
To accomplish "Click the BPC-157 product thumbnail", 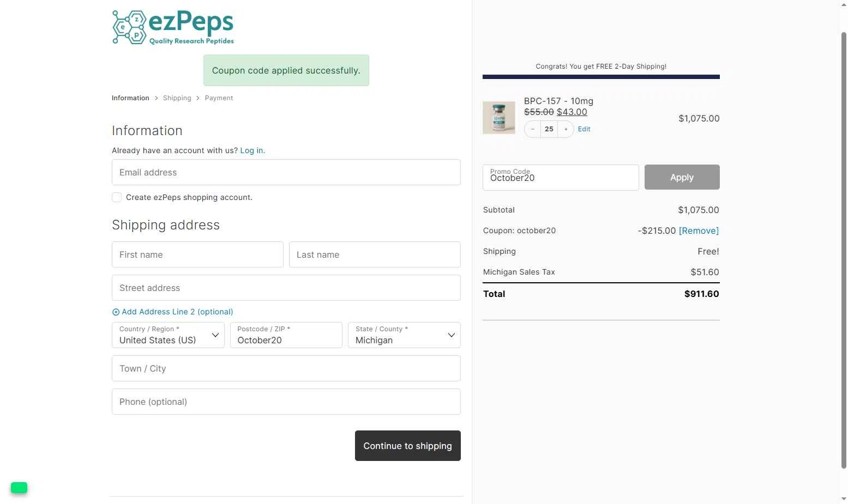I will pos(499,118).
